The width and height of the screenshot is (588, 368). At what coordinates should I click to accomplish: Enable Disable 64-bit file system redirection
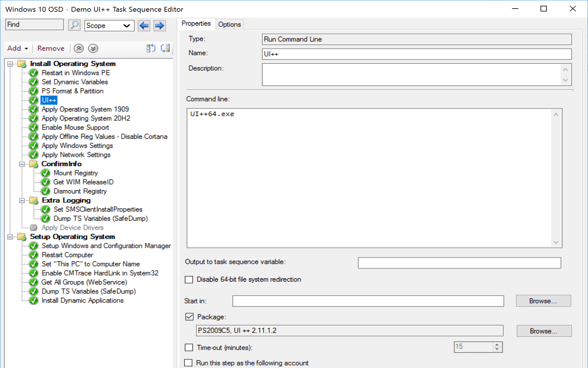pyautogui.click(x=189, y=279)
